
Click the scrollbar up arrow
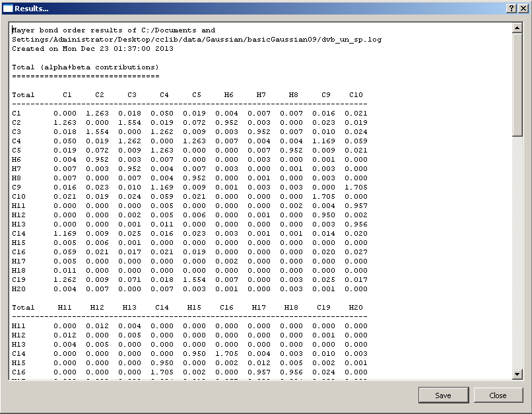click(517, 29)
